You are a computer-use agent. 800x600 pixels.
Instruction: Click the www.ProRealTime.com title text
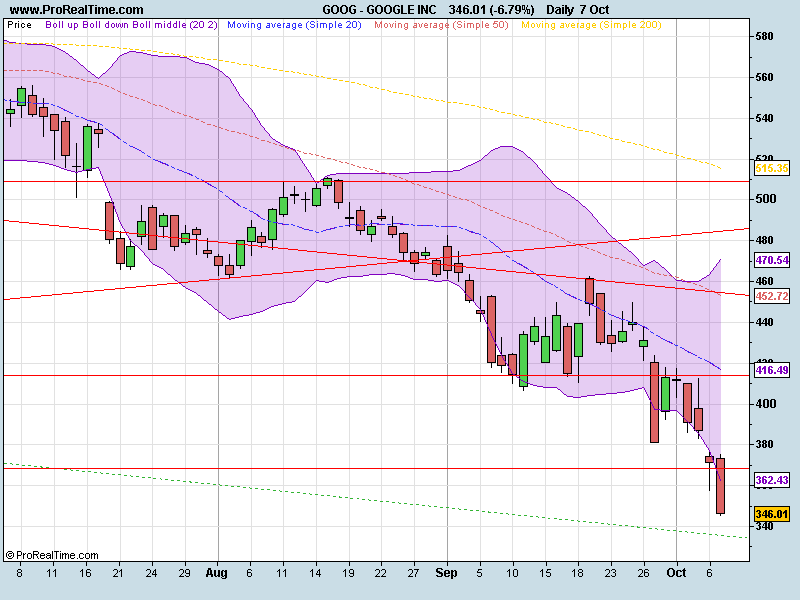coord(77,10)
